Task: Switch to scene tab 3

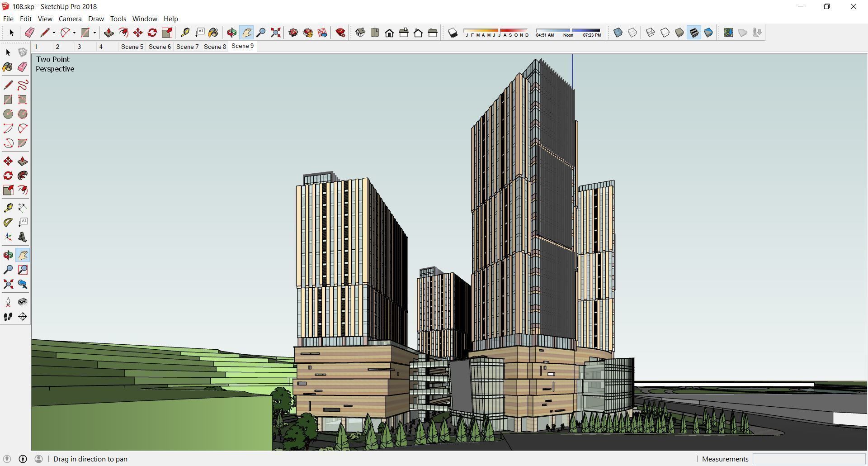Action: 85,47
